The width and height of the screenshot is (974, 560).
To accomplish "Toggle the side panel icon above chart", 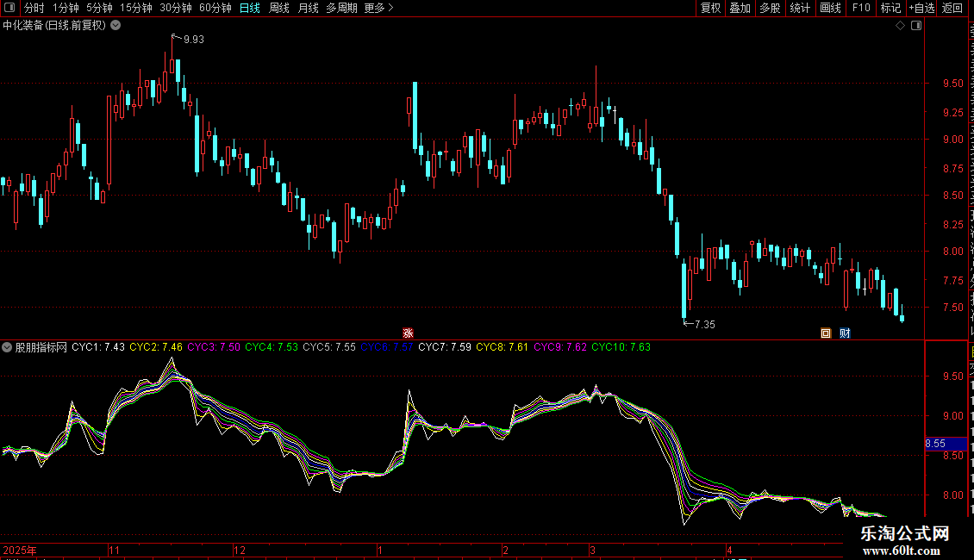I will pyautogui.click(x=916, y=26).
